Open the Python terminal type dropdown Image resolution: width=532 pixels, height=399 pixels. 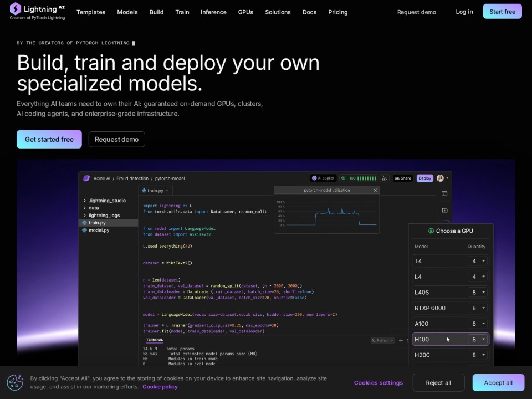[382, 340]
